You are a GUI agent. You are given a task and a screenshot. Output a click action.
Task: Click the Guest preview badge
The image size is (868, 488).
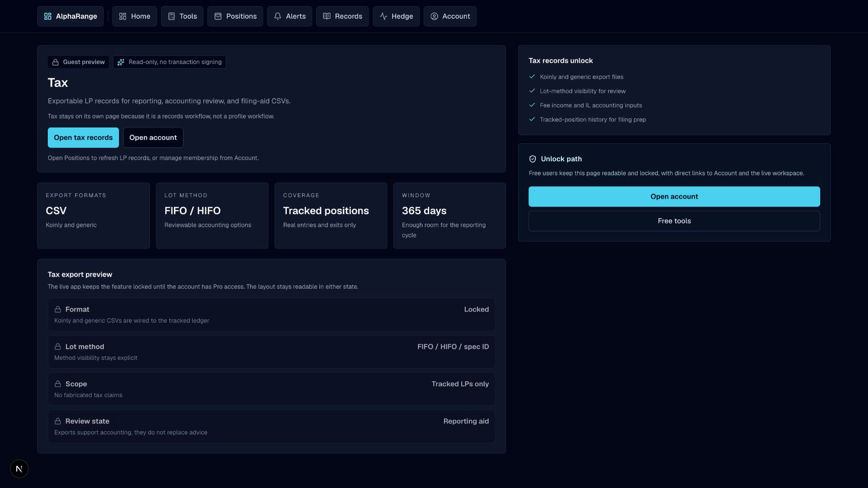click(78, 62)
